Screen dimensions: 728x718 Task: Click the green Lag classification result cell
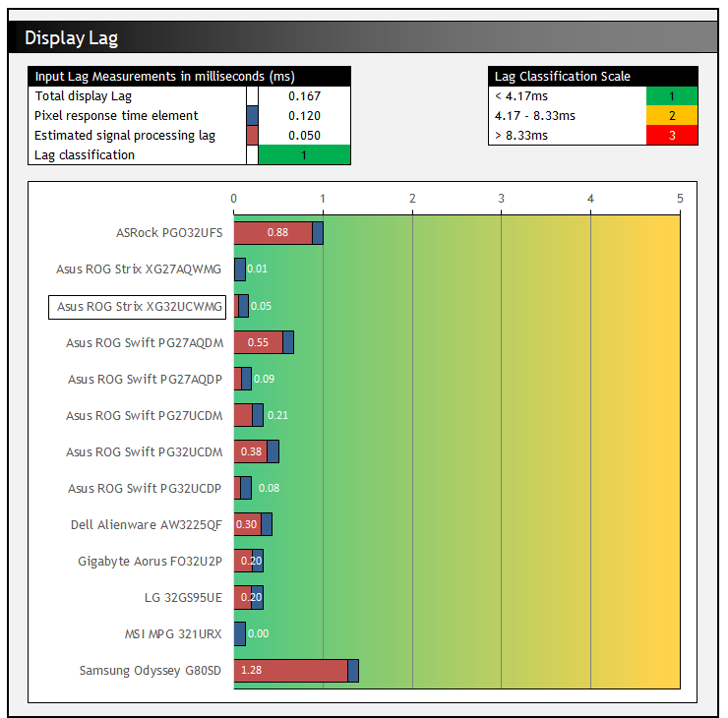304,155
